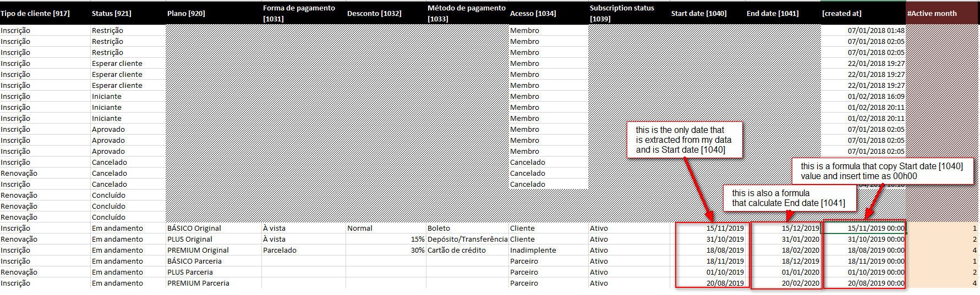Select the "Plano [920]" header cell
Viewport: 980px width, 295px height.
(x=186, y=13)
